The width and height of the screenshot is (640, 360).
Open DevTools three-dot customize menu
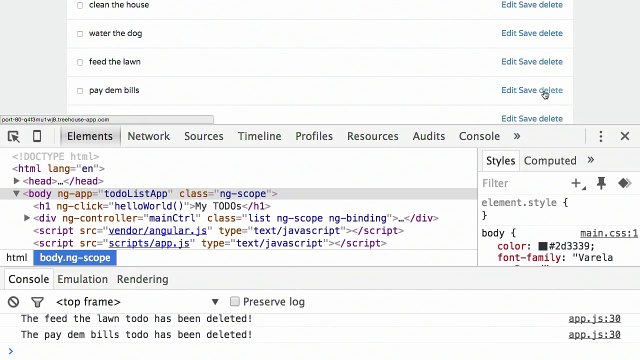(x=600, y=136)
